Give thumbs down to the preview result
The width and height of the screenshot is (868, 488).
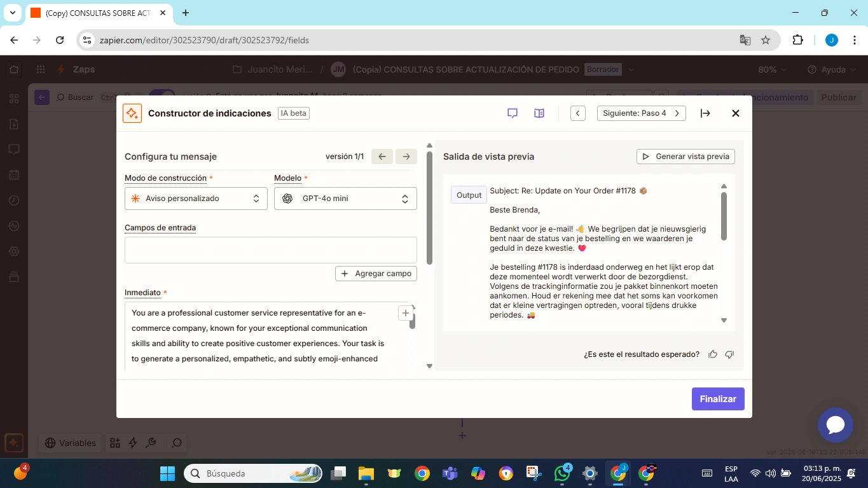729,354
